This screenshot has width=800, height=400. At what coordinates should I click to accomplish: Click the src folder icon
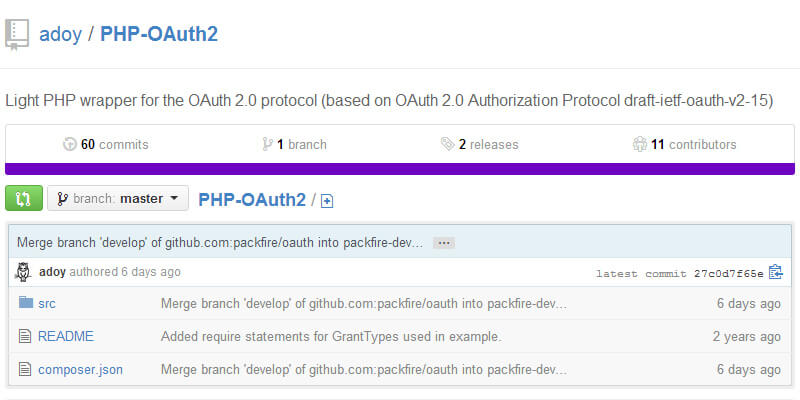point(25,303)
